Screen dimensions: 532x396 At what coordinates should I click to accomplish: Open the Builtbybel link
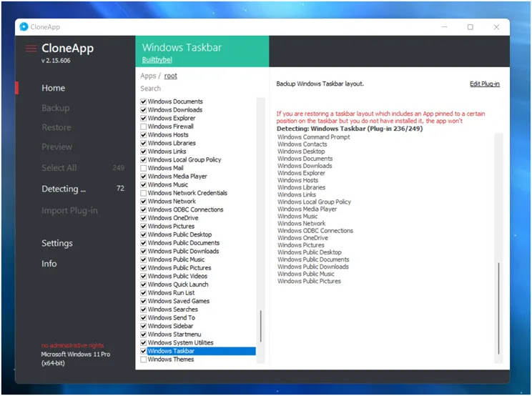(157, 59)
